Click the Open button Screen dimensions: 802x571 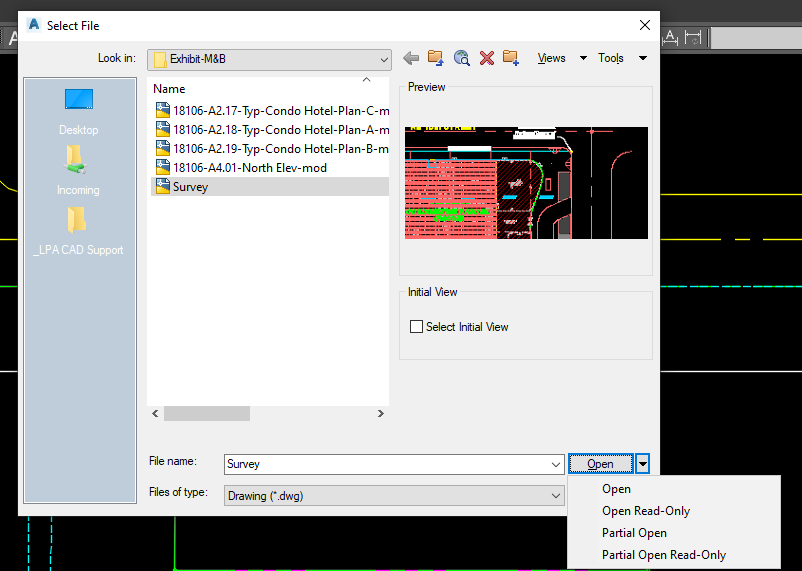click(600, 464)
